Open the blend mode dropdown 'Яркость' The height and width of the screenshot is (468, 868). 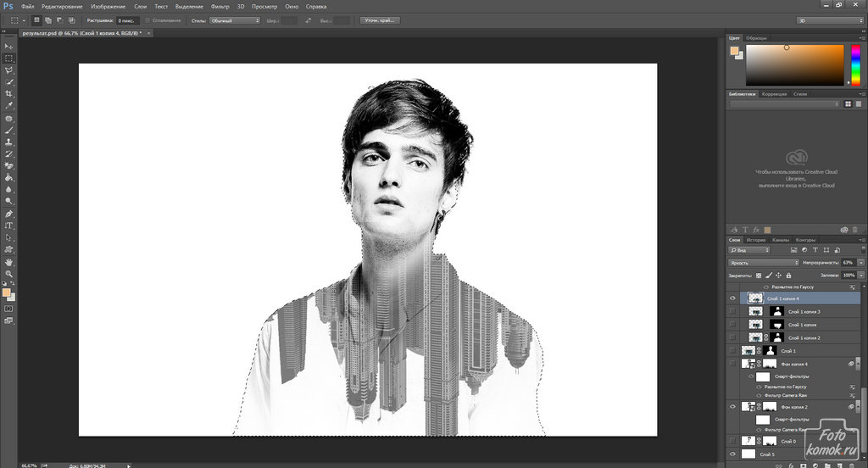coord(763,263)
